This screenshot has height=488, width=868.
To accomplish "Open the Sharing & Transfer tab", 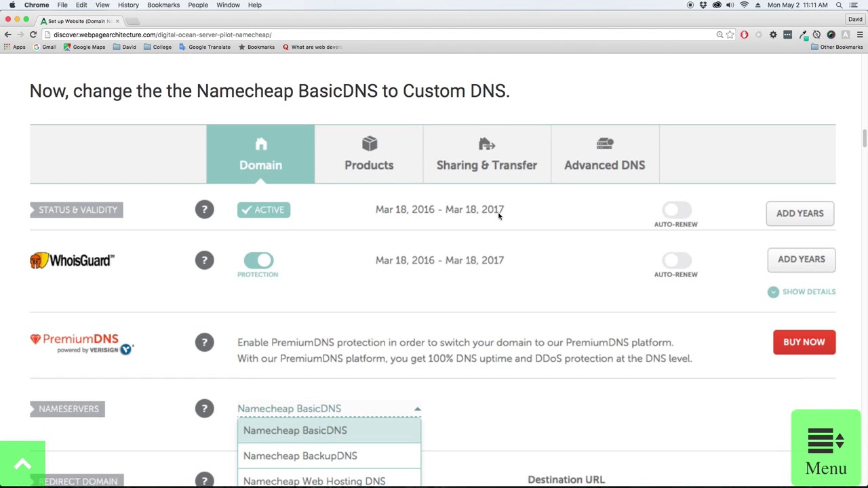I will [x=486, y=154].
